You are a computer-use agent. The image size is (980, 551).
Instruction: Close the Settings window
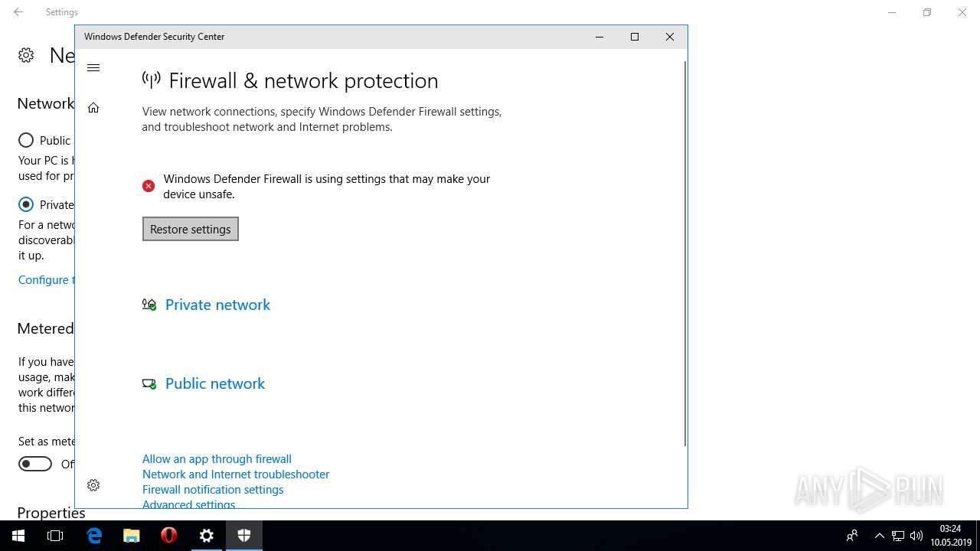pos(962,12)
